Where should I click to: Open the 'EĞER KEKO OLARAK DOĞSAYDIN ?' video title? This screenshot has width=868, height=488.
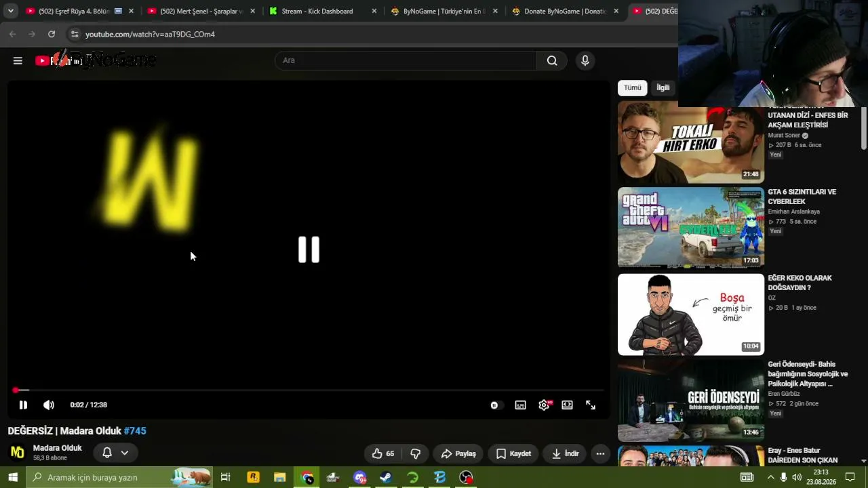coord(800,283)
